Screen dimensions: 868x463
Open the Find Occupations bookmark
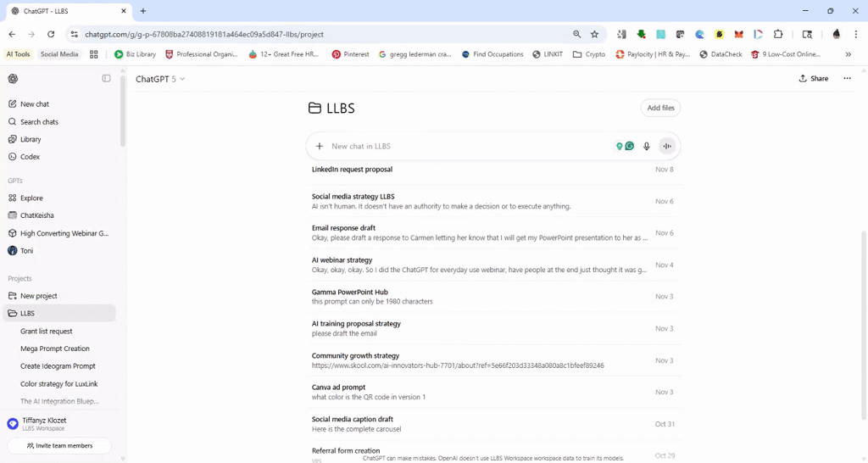pyautogui.click(x=492, y=54)
